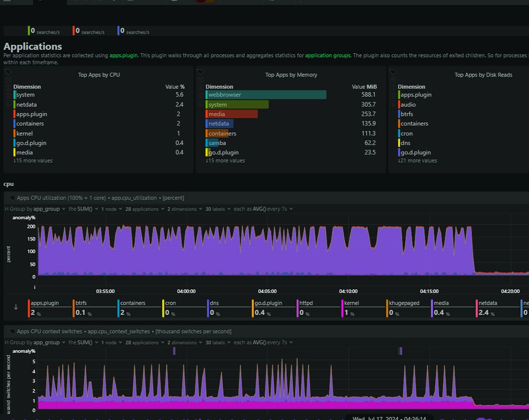The image size is (529, 420).
Task: Click the webbrowser bar in Top Apps by Memory
Action: point(266,95)
